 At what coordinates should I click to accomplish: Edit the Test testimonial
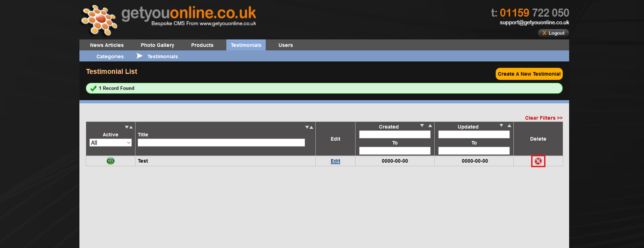pyautogui.click(x=335, y=161)
